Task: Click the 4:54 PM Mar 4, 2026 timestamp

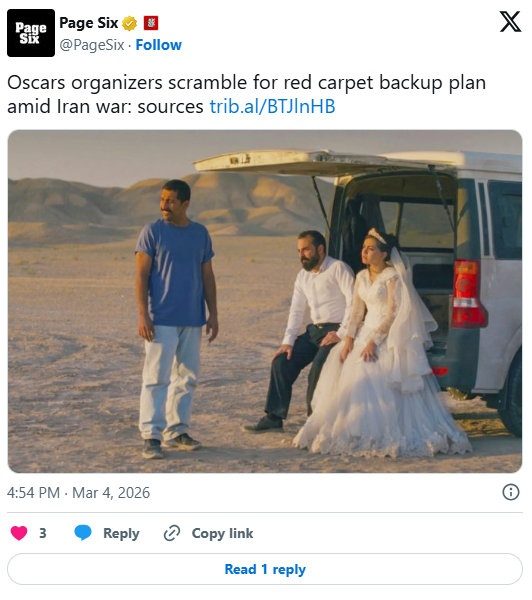Action: [x=78, y=492]
